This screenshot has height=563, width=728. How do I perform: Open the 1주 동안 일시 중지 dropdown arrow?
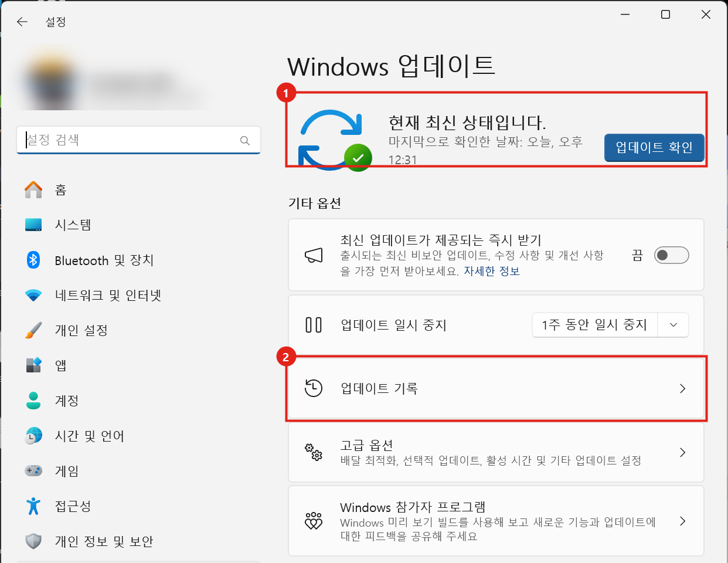click(x=673, y=325)
